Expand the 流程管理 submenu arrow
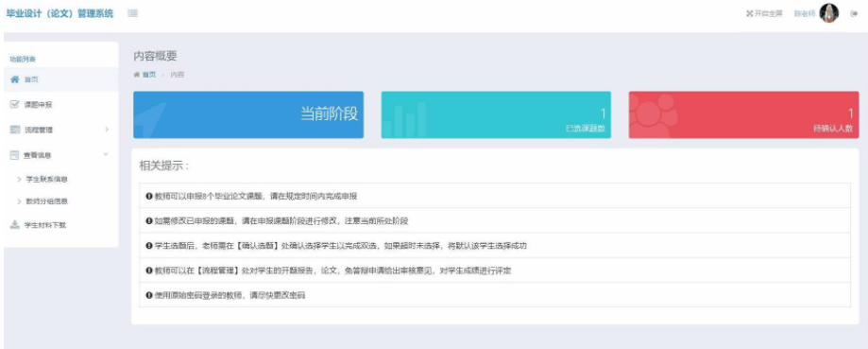The width and height of the screenshot is (868, 349). point(107,130)
